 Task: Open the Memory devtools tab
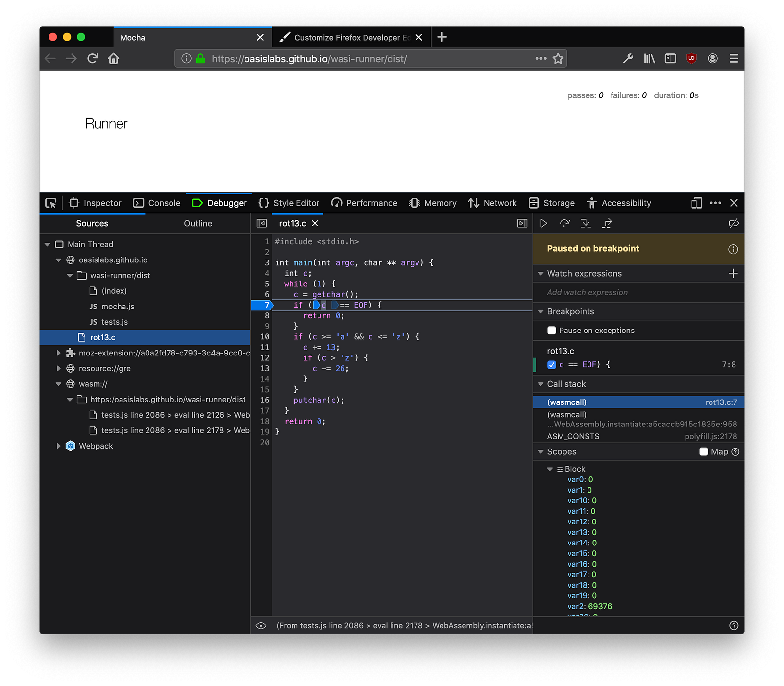pyautogui.click(x=433, y=203)
